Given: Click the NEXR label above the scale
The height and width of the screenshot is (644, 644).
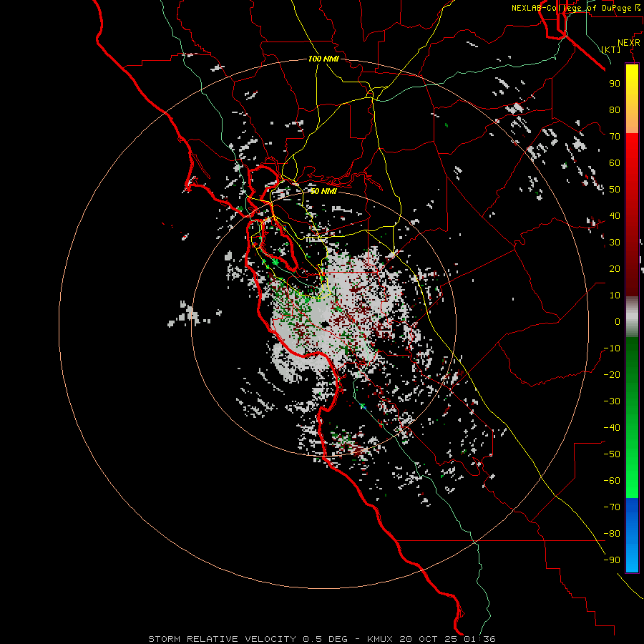Looking at the screenshot, I should pyautogui.click(x=629, y=43).
